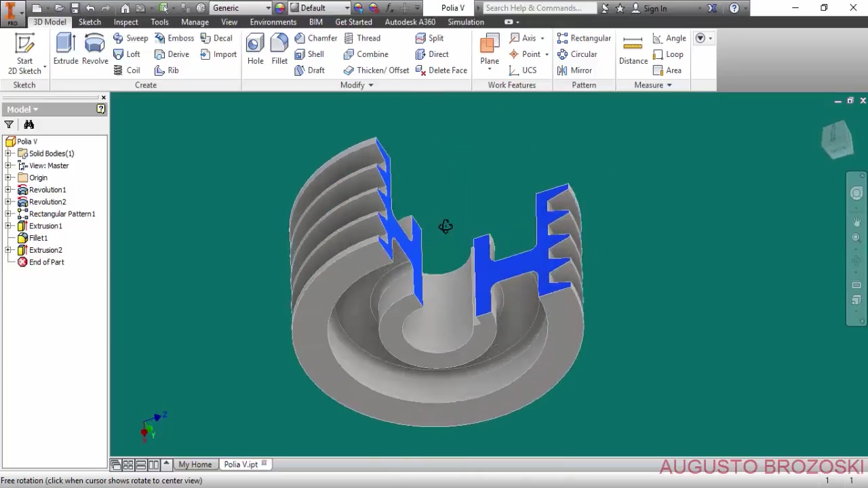The height and width of the screenshot is (488, 868).
Task: Switch to the My Home document tab
Action: 195,464
